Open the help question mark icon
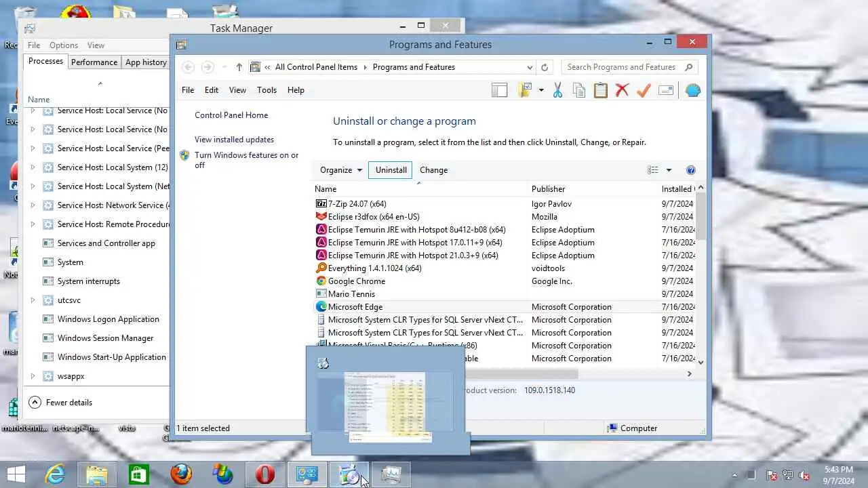The height and width of the screenshot is (488, 868). [x=691, y=170]
